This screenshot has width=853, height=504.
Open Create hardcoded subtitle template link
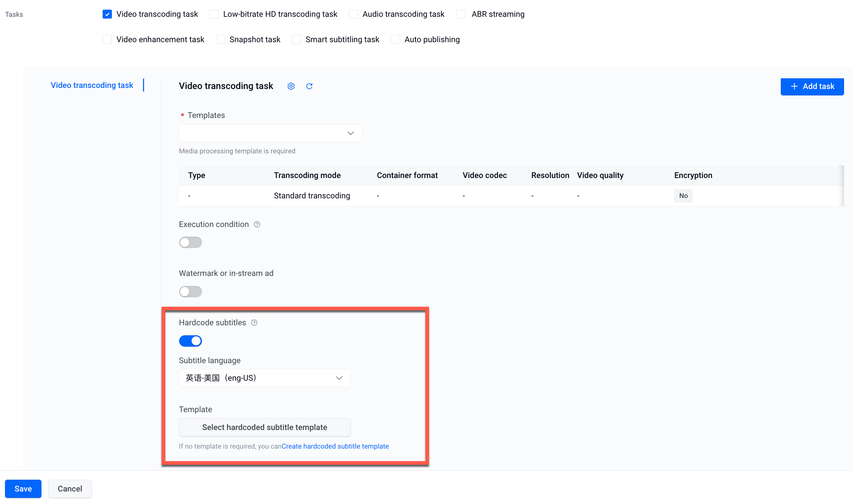[335, 446]
